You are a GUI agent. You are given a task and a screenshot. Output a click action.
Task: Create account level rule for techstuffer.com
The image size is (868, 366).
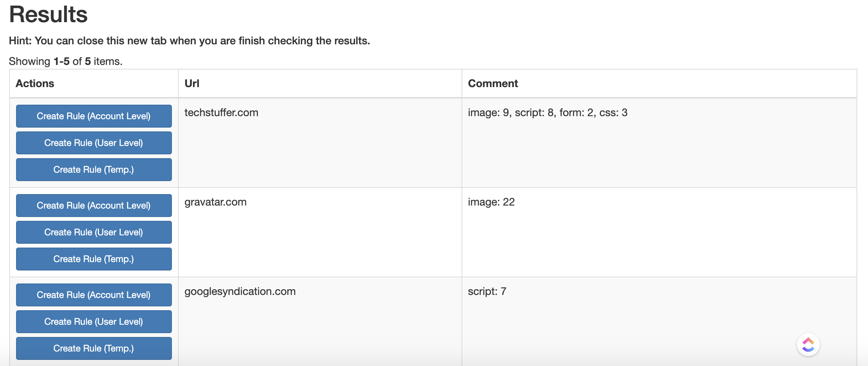pos(94,116)
